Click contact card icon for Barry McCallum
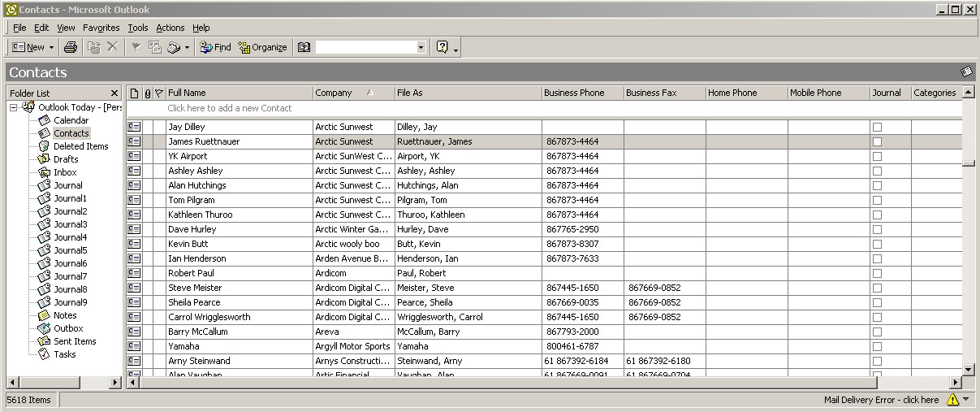 point(134,332)
